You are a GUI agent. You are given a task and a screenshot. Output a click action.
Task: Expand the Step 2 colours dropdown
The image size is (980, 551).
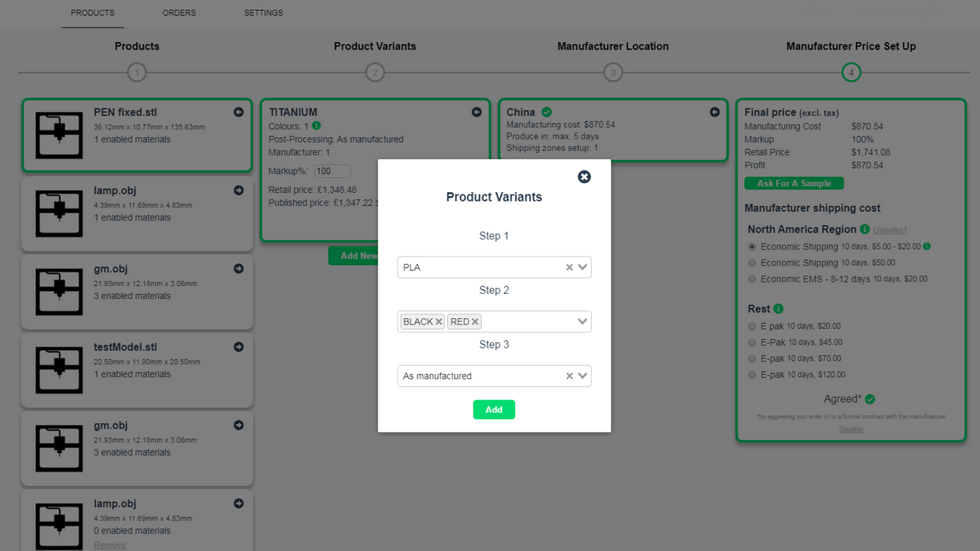coord(583,321)
